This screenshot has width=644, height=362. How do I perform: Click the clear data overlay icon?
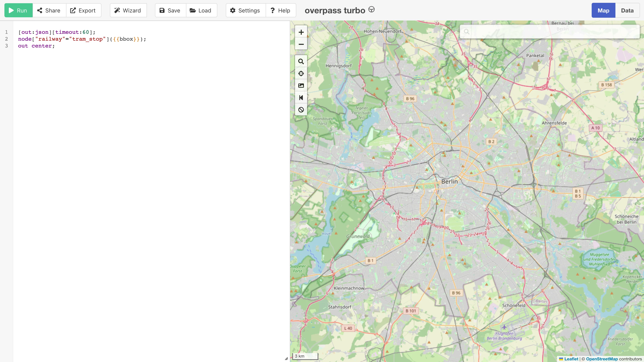click(x=301, y=110)
